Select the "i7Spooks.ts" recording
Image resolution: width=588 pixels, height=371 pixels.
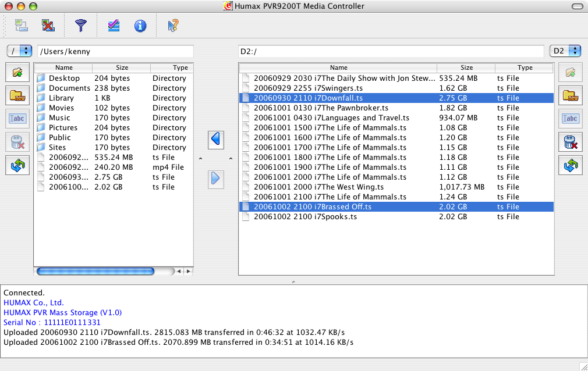(x=396, y=216)
